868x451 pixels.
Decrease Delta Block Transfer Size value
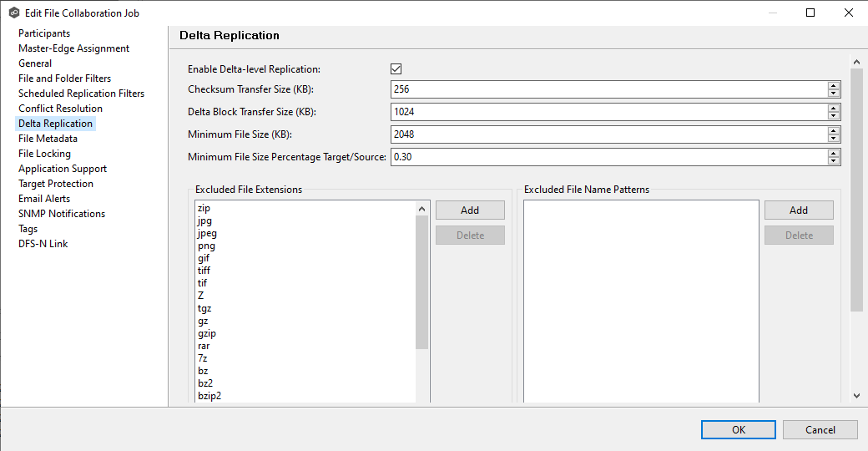(834, 115)
